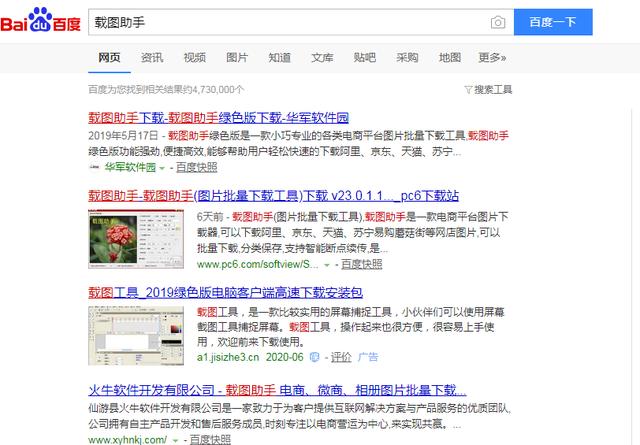The width and height of the screenshot is (640, 445).
Task: Open camera image search icon
Action: pos(498,22)
